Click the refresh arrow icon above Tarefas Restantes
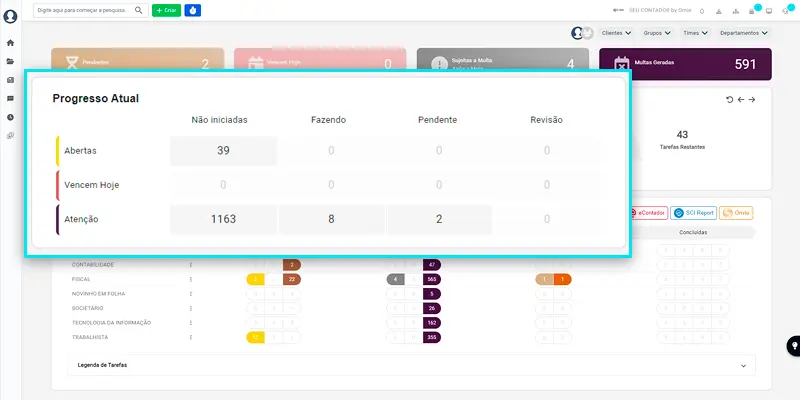This screenshot has width=800, height=400. 729,99
